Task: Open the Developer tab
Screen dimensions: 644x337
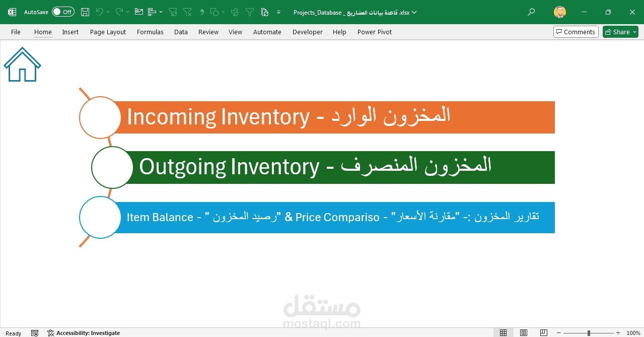Action: 307,32
